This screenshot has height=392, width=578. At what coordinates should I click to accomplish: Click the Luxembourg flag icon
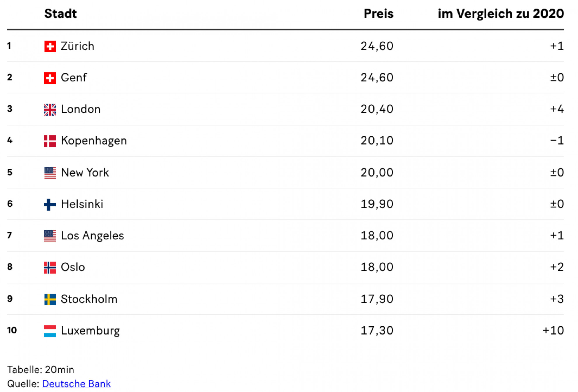pos(50,331)
